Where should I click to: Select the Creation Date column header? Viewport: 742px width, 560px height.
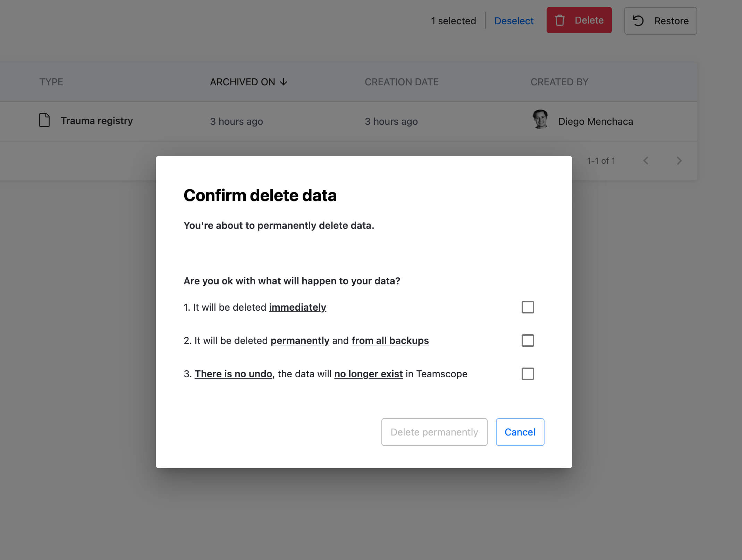[x=402, y=82]
